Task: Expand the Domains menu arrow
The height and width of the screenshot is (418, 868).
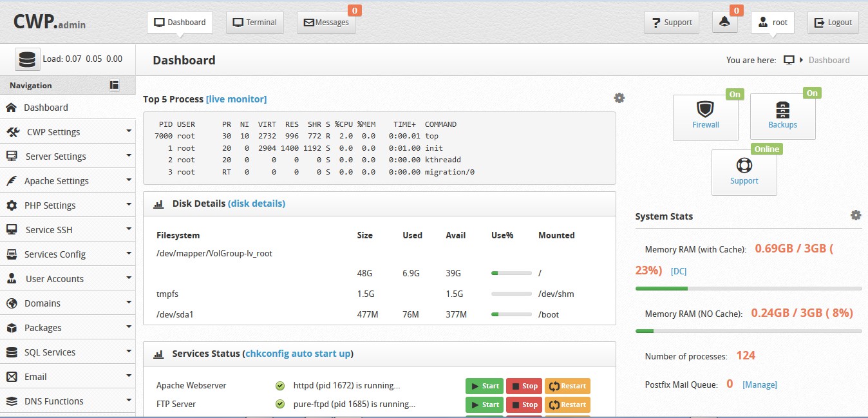Action: coord(129,303)
